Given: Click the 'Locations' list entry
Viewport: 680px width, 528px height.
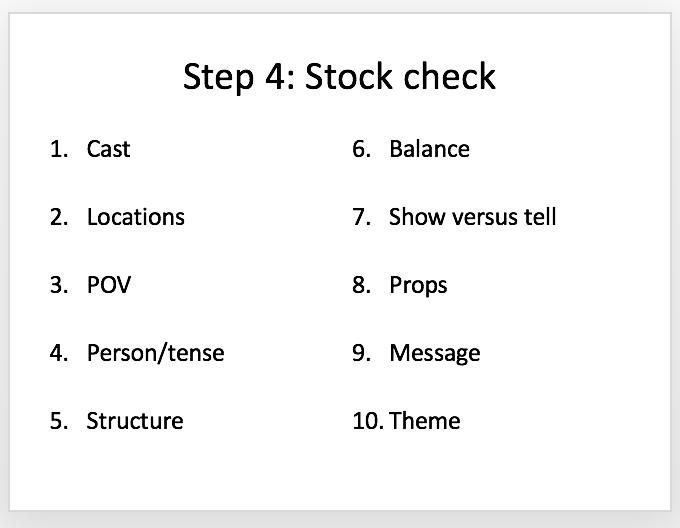Looking at the screenshot, I should coord(136,217).
